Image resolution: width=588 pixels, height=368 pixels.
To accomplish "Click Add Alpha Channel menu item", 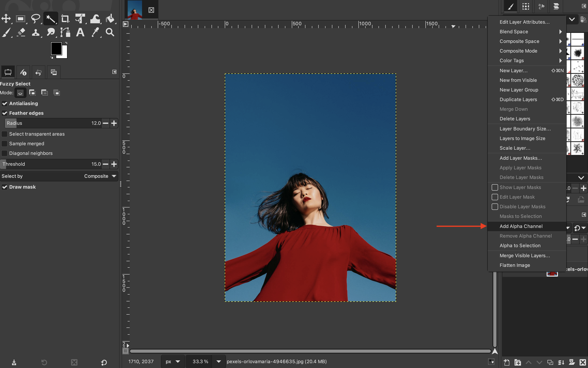I will tap(521, 226).
